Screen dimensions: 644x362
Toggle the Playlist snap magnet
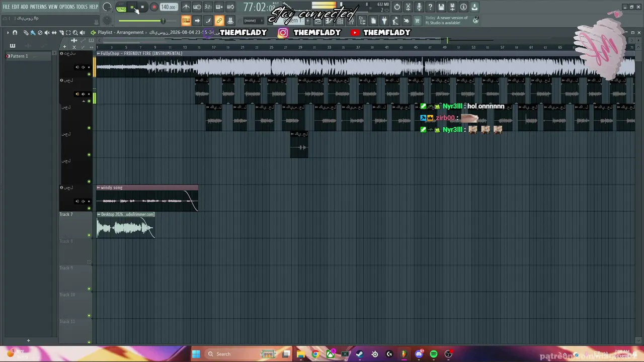point(15,33)
